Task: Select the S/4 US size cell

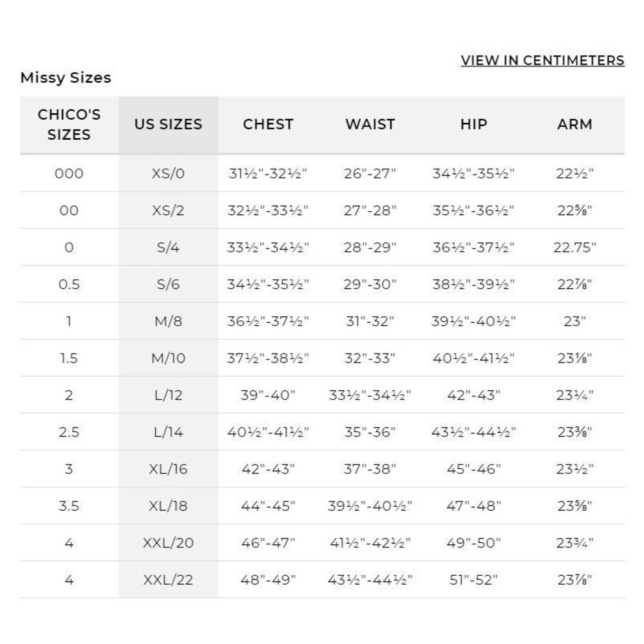Action: point(168,247)
